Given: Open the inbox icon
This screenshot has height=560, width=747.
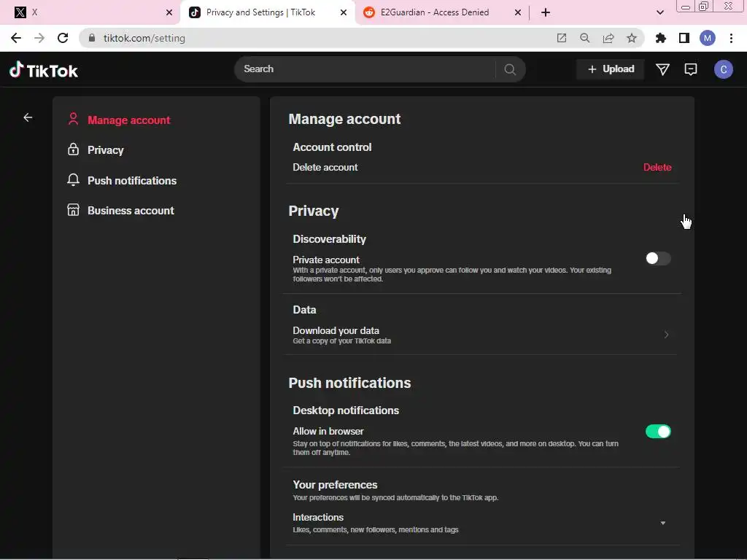Looking at the screenshot, I should pos(691,69).
